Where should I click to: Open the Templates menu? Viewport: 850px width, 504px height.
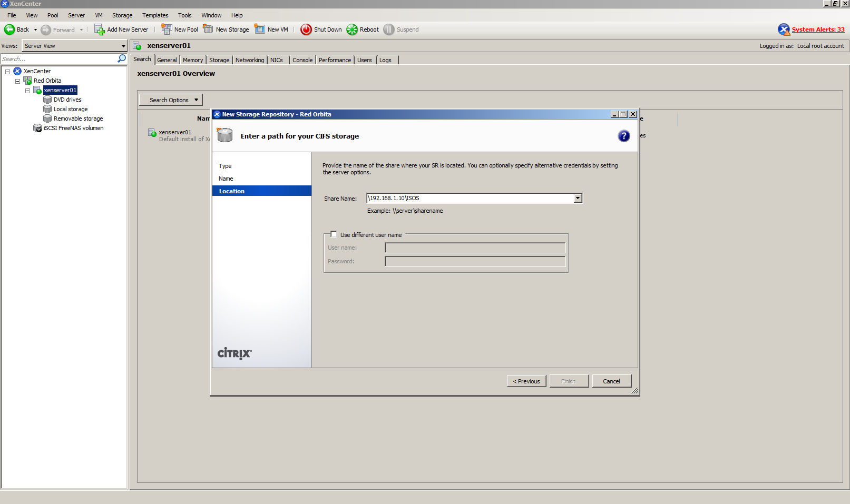[155, 15]
